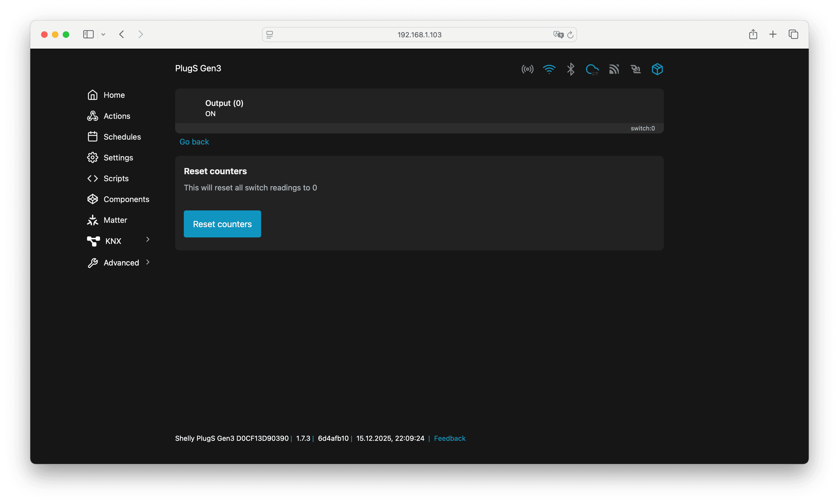Viewport: 839px width, 504px height.
Task: Click the Safari sidebar toggle icon
Action: click(x=88, y=34)
